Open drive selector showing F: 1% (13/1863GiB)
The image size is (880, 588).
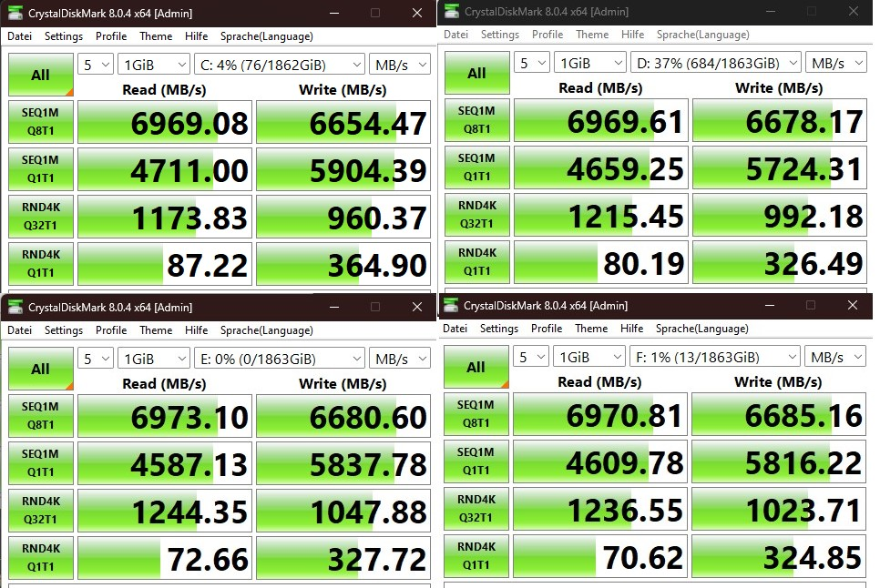tap(714, 357)
